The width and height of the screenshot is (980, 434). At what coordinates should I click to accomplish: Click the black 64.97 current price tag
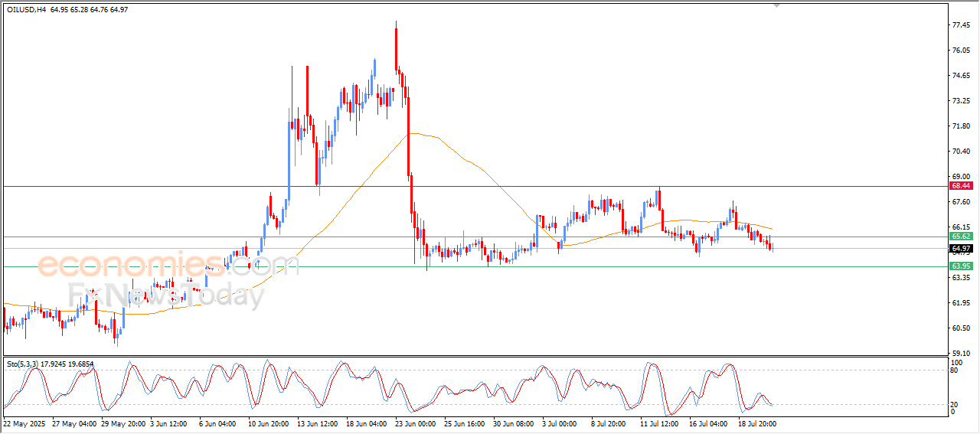pos(961,249)
